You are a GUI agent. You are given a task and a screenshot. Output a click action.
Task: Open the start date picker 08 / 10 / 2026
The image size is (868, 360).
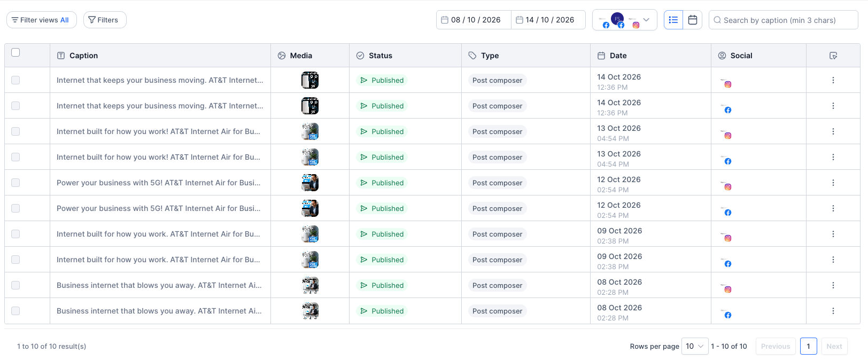(474, 20)
